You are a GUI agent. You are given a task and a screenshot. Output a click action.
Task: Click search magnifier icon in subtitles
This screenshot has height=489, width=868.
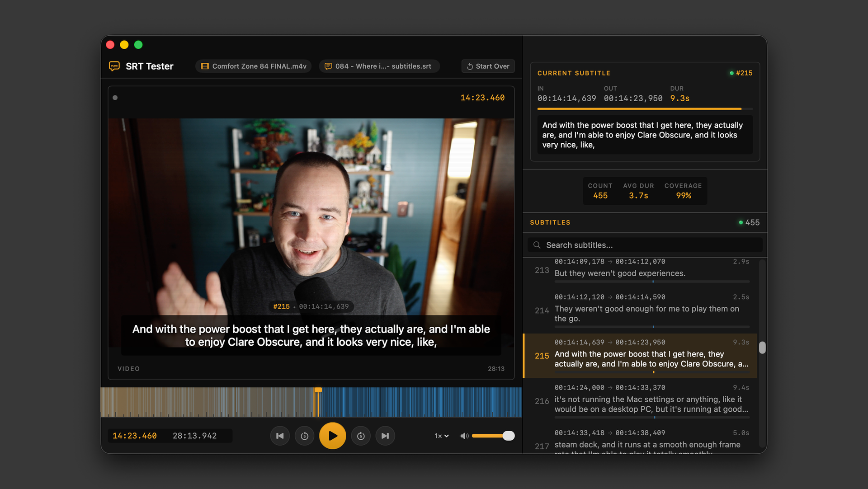tap(537, 245)
